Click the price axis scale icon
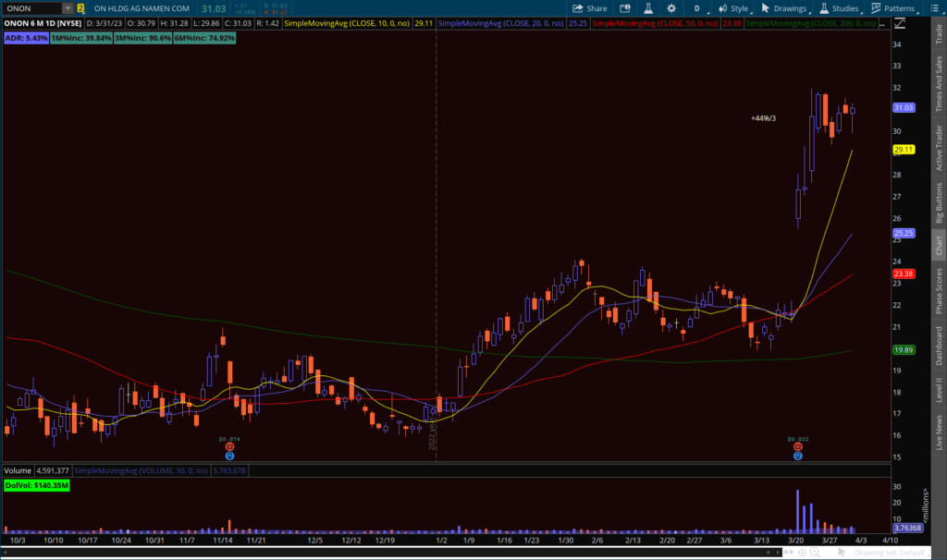Image resolution: width=947 pixels, height=560 pixels. (899, 23)
